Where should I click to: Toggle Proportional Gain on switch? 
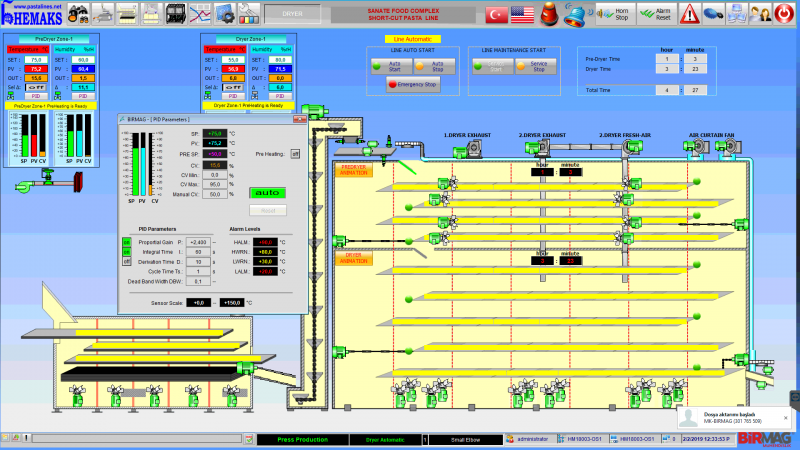tap(127, 242)
